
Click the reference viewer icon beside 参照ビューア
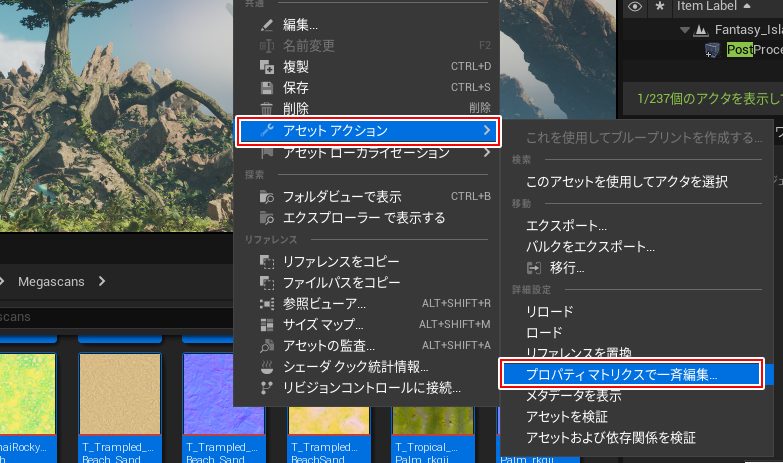click(x=266, y=303)
